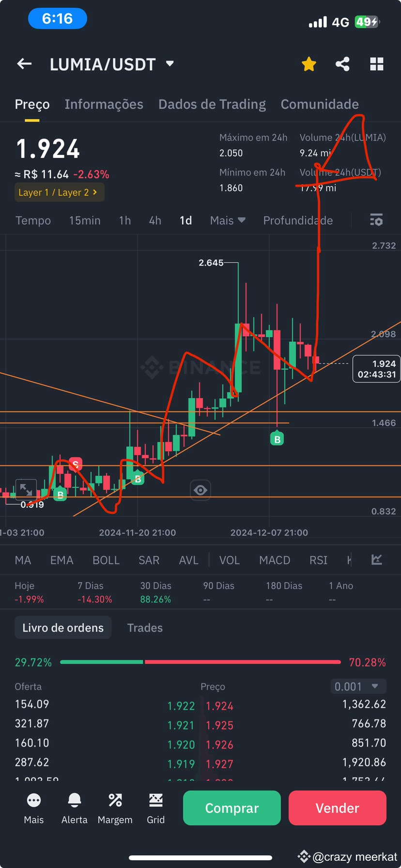Enable the AVL indicator
The image size is (401, 868).
[188, 560]
